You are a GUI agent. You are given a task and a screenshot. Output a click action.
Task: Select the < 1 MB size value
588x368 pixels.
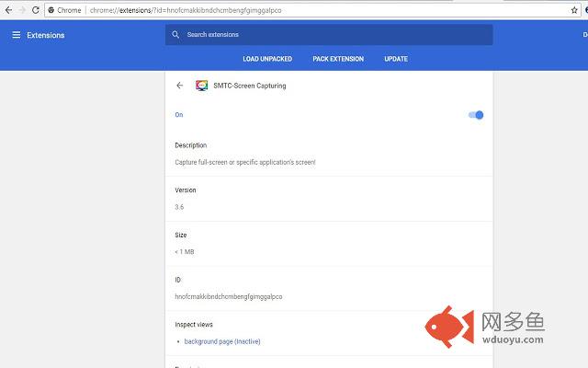tap(185, 251)
